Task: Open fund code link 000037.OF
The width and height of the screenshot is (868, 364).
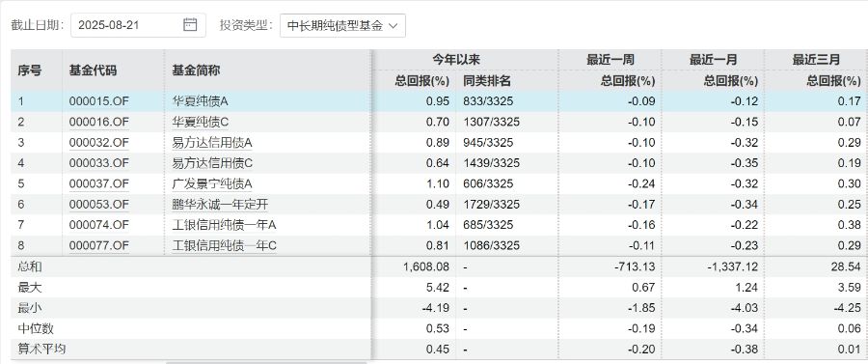Action: tap(99, 184)
